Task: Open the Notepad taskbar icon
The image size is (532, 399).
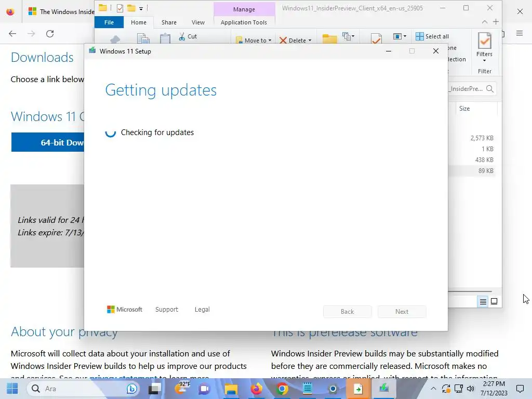Action: point(308,389)
